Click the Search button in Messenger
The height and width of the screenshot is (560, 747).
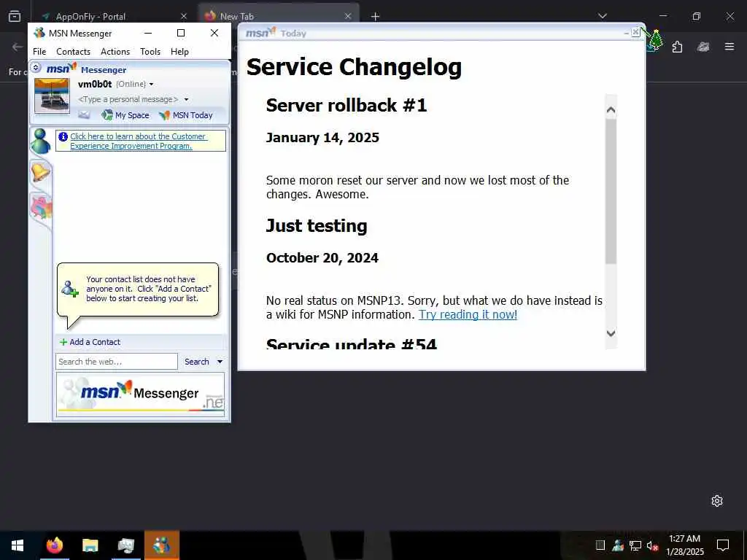(x=197, y=362)
